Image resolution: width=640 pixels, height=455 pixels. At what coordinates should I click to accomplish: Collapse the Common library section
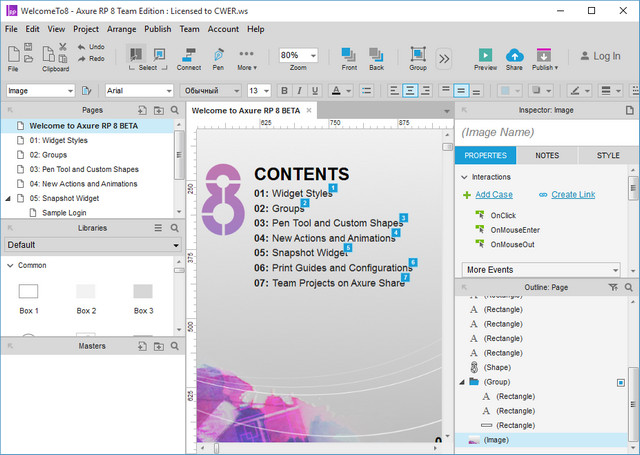pos(10,265)
